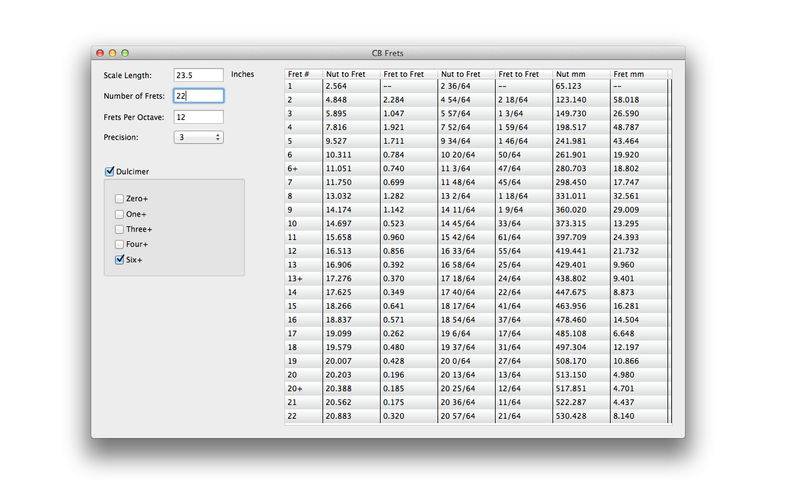Select cell 508.170 in fret 19 row
Screen dimensions: 800x500
(581, 362)
